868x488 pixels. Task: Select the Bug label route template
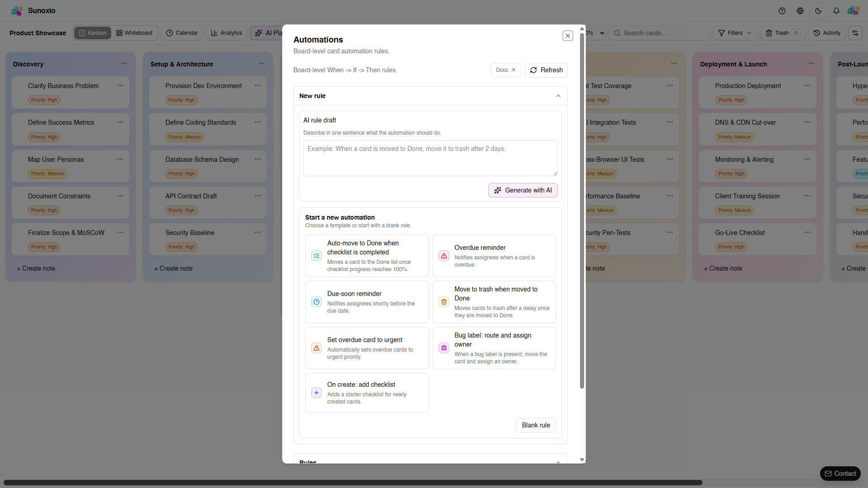tap(494, 348)
